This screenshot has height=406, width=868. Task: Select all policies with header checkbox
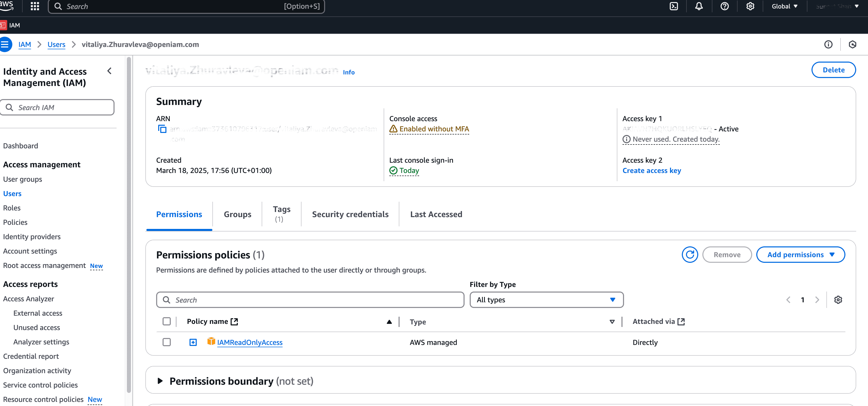(x=166, y=322)
